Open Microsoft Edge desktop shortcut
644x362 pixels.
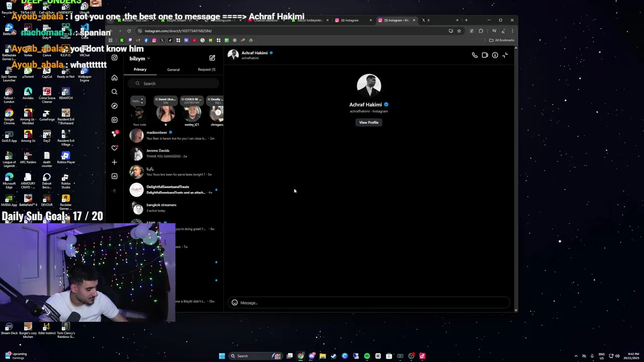point(9,180)
